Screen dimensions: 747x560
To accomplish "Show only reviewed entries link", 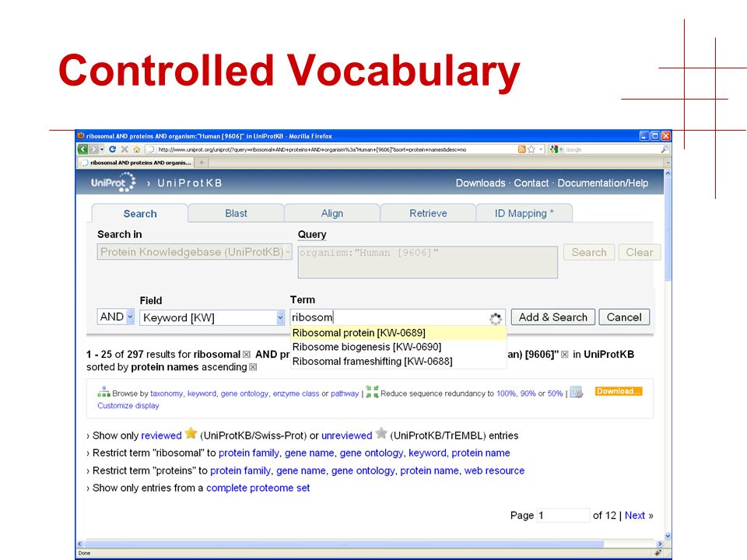I will coord(161,436).
